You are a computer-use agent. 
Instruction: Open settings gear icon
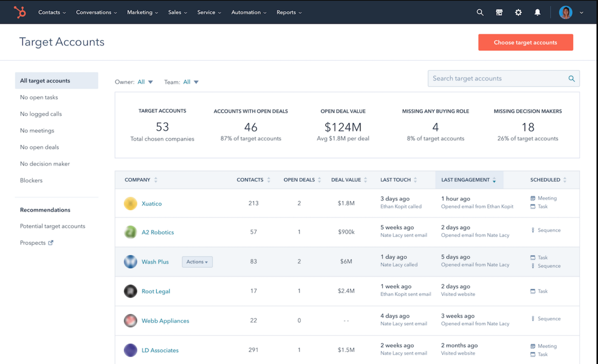518,13
